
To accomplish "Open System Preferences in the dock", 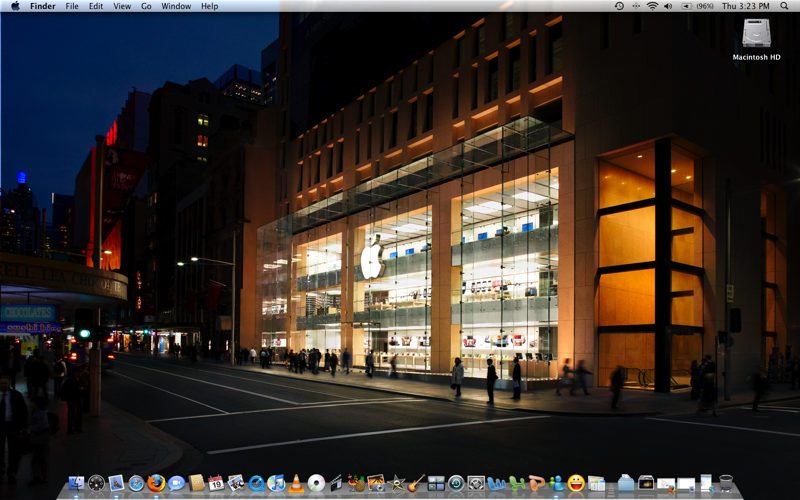I will (476, 483).
